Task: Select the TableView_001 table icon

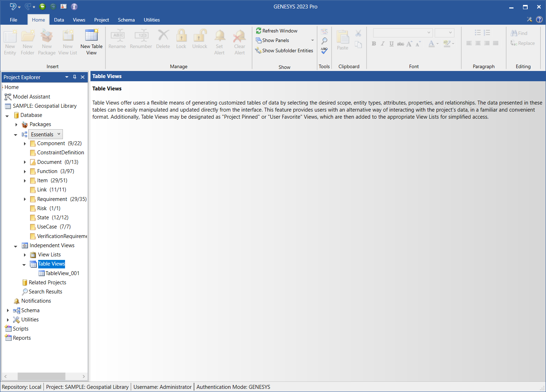Action: pyautogui.click(x=42, y=273)
